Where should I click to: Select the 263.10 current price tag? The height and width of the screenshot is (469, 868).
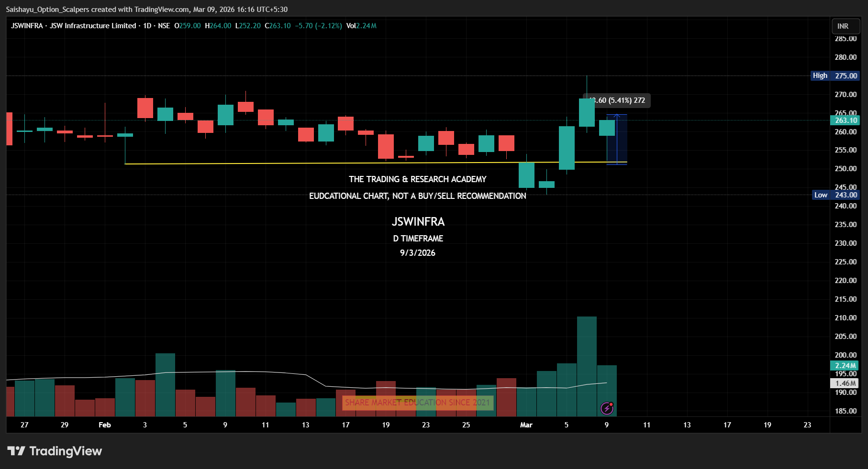click(x=845, y=120)
